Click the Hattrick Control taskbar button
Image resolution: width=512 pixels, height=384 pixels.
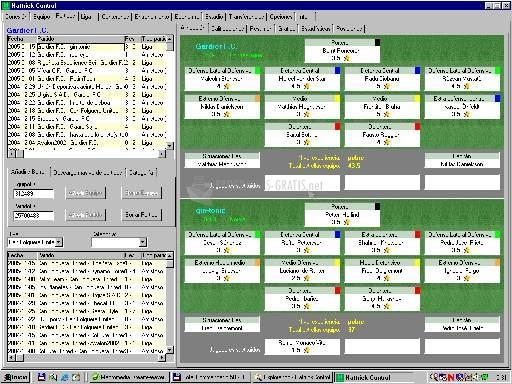[374, 377]
